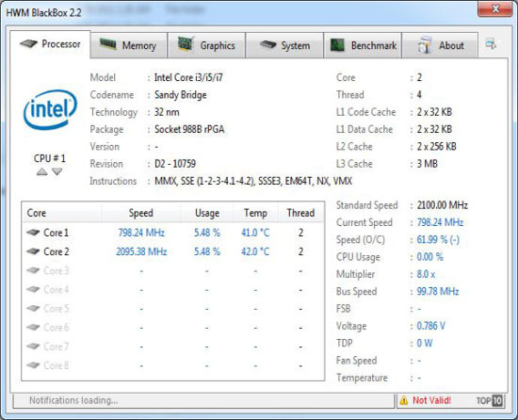Viewport: 518px width, 420px height.
Task: Select previous CPU with up arrow
Action: pyautogui.click(x=42, y=171)
